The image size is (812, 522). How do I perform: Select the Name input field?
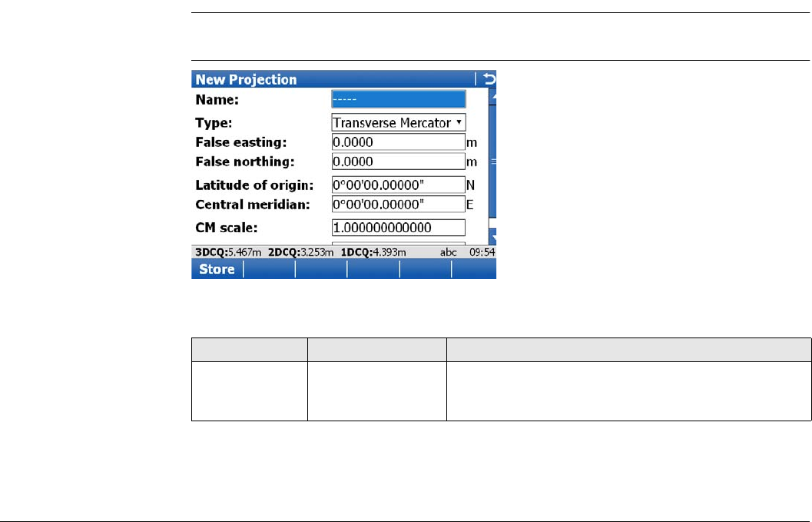click(398, 99)
